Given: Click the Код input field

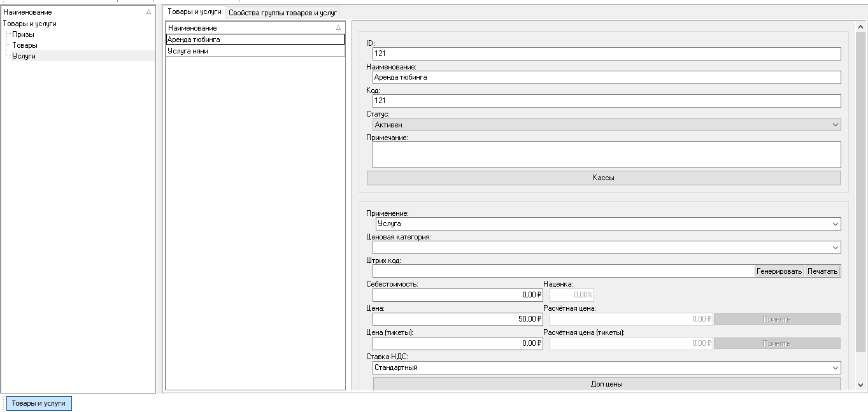Looking at the screenshot, I should 606,101.
